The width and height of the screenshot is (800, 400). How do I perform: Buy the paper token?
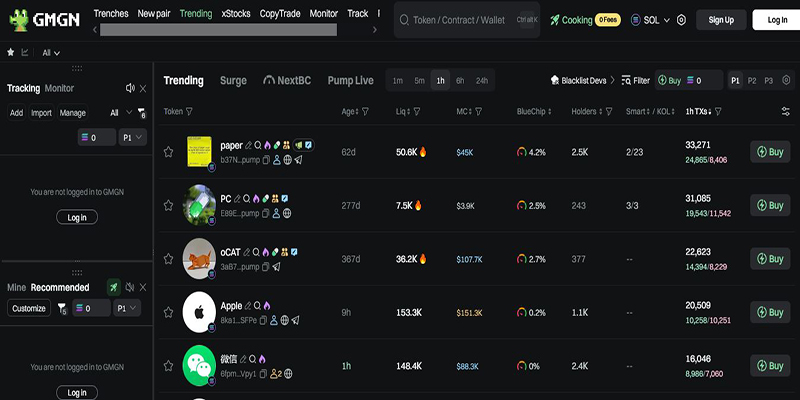coord(770,152)
